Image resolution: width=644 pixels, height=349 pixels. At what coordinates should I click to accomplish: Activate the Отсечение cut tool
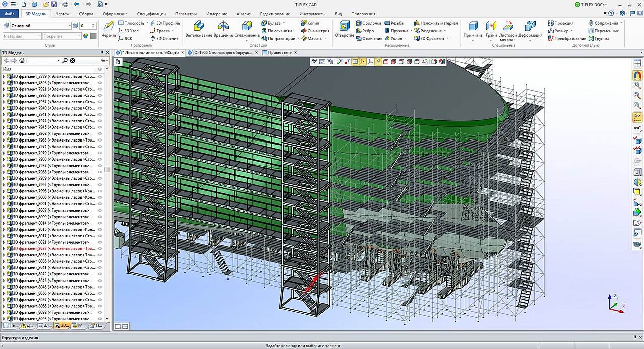tap(369, 38)
